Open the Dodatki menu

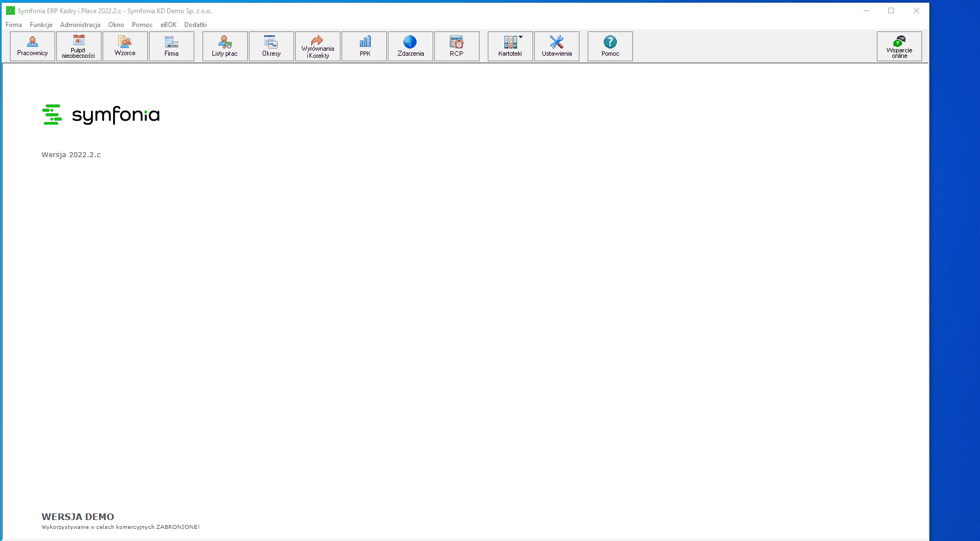(x=196, y=25)
